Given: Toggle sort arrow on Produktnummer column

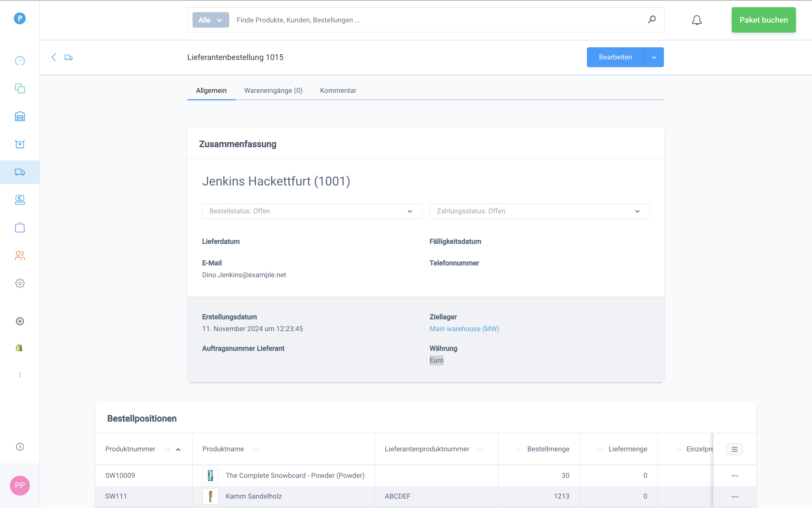Looking at the screenshot, I should [x=178, y=449].
